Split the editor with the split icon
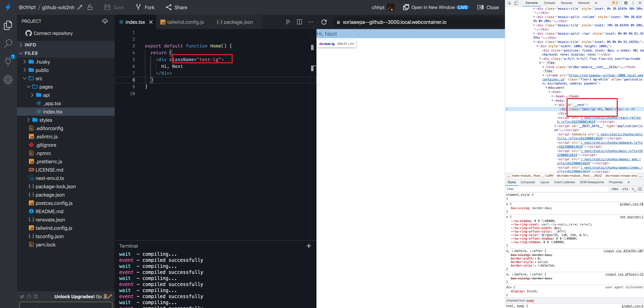The height and width of the screenshot is (308, 644). point(299,22)
